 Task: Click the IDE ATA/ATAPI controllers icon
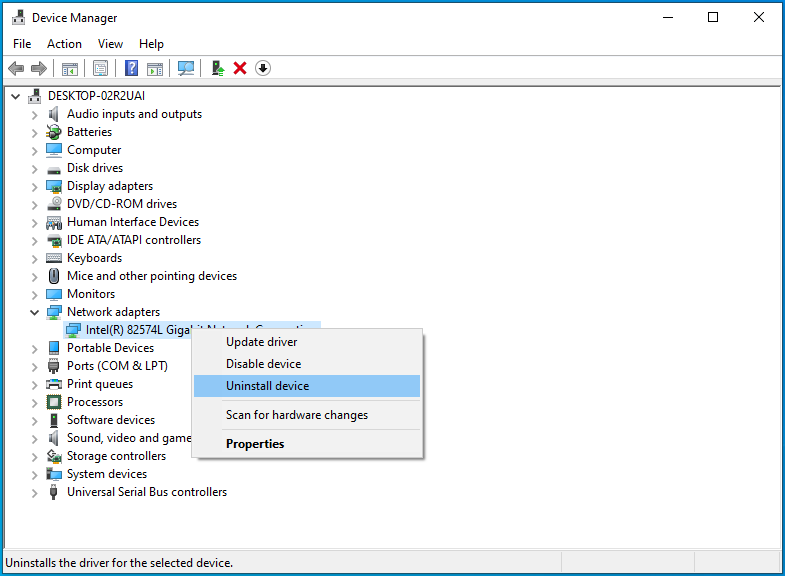pyautogui.click(x=54, y=240)
